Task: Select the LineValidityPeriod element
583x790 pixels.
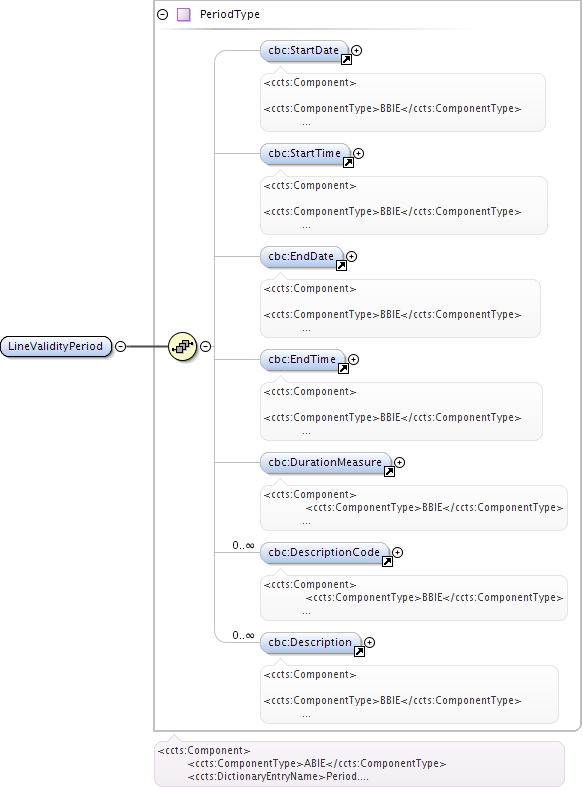Action: (x=55, y=346)
